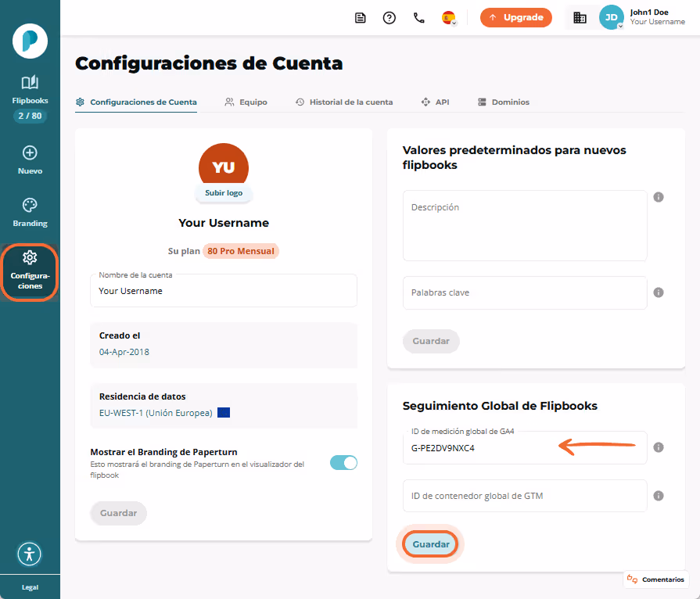This screenshot has height=599, width=700.
Task: Show info for GA4 measurement ID
Action: click(x=659, y=447)
